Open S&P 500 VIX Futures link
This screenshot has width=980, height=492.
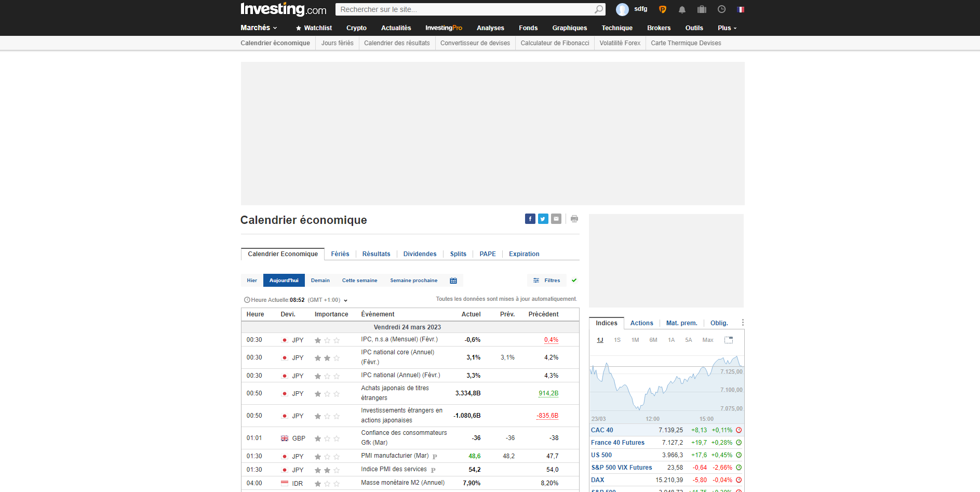tap(621, 468)
